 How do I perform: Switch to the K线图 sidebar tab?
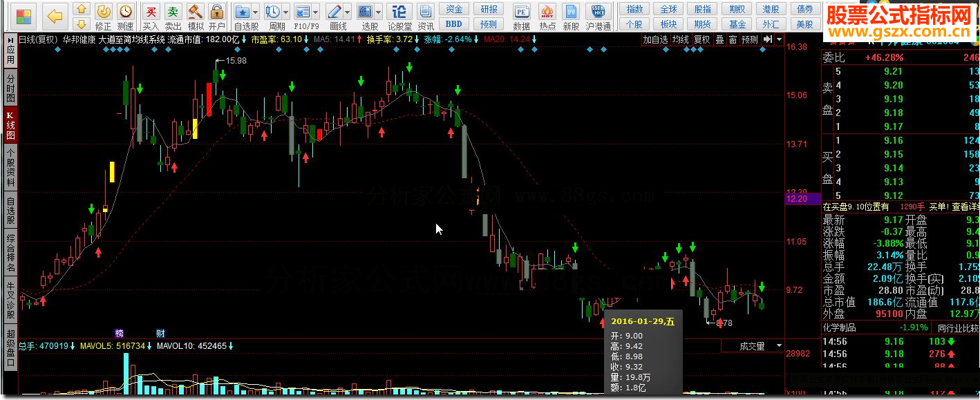coord(10,126)
